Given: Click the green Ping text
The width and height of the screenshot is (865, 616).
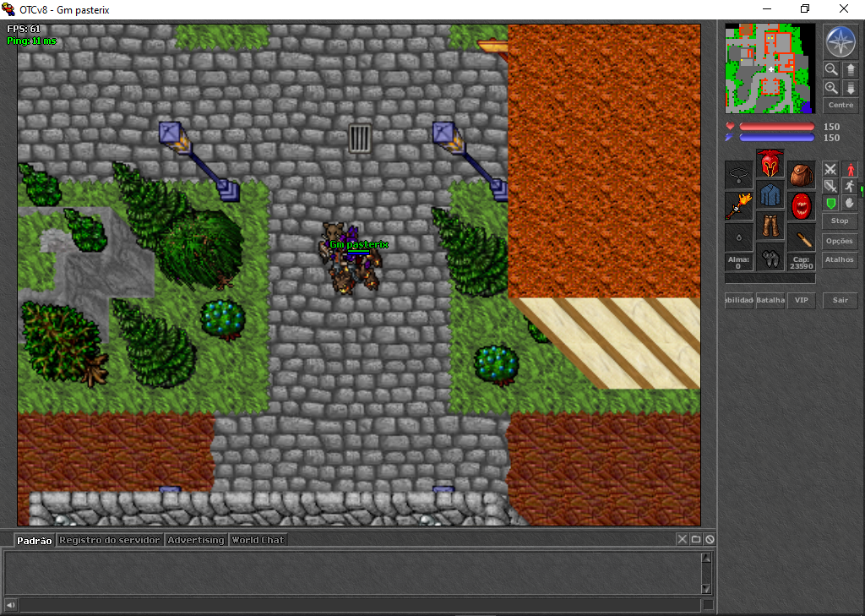Looking at the screenshot, I should (x=31, y=41).
